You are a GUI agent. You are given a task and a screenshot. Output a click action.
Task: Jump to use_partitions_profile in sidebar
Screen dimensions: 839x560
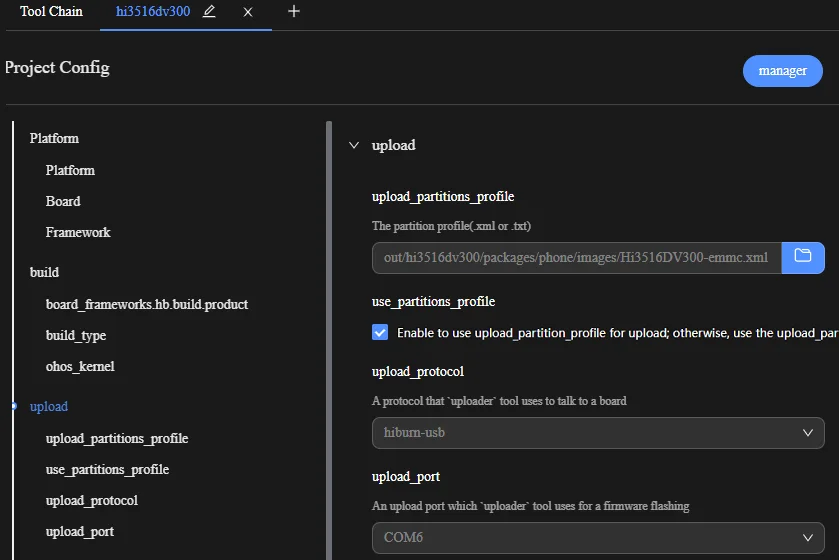point(108,470)
